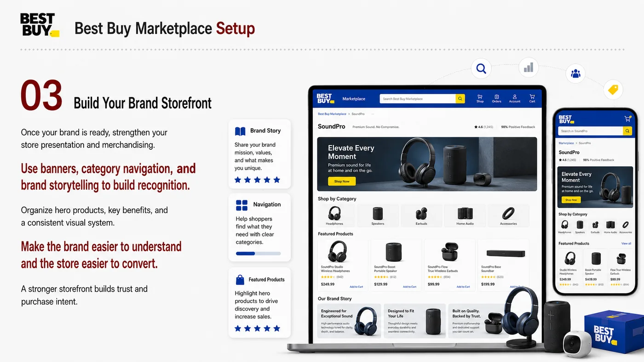This screenshot has width=644, height=362.
Task: Open SoundPro Studio Wireless Headphones product image
Action: pos(338,252)
